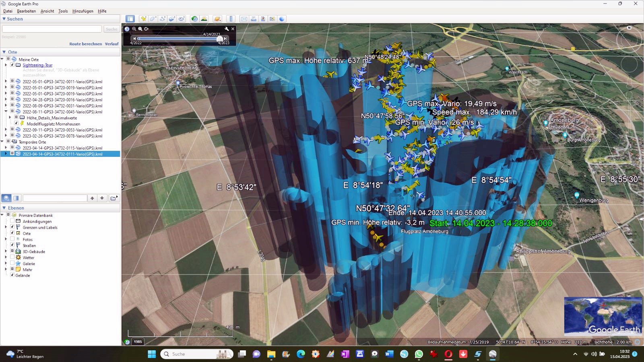Zoom in the time slider range

(140, 29)
